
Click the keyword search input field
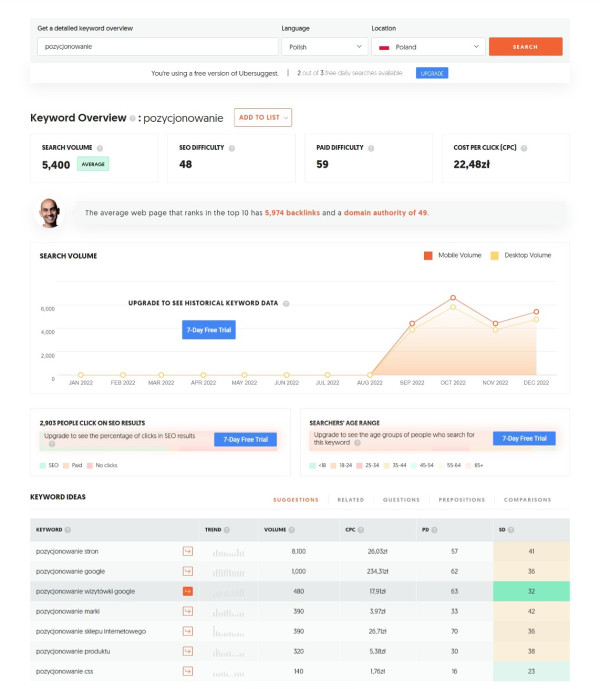157,47
